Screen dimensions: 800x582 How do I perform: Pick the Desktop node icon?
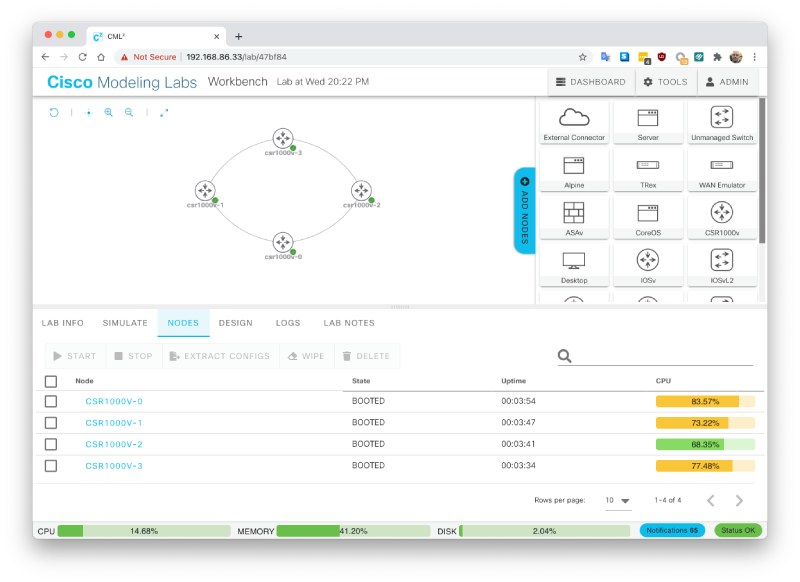[x=574, y=261]
